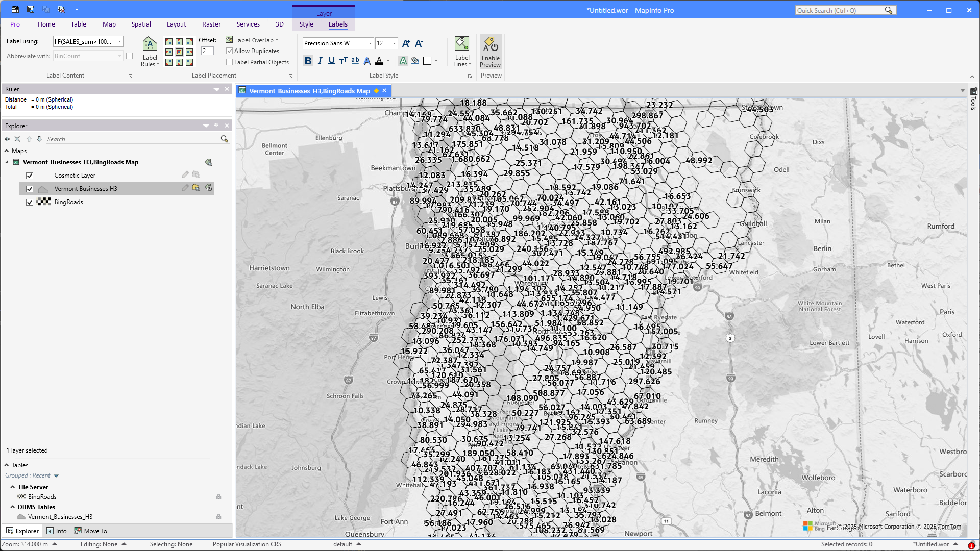This screenshot has width=980, height=551.
Task: Uncheck Allow Duplicates checkbox
Action: click(x=230, y=51)
